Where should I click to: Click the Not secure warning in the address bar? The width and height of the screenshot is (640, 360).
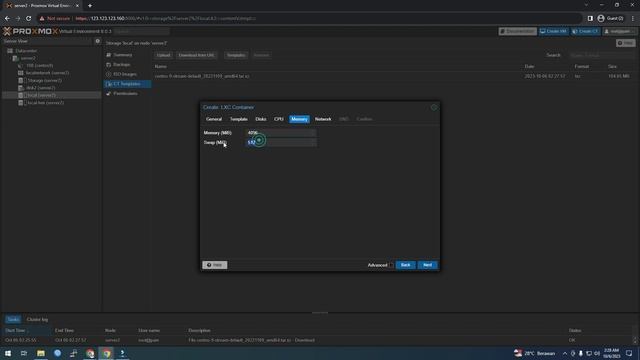[x=55, y=18]
